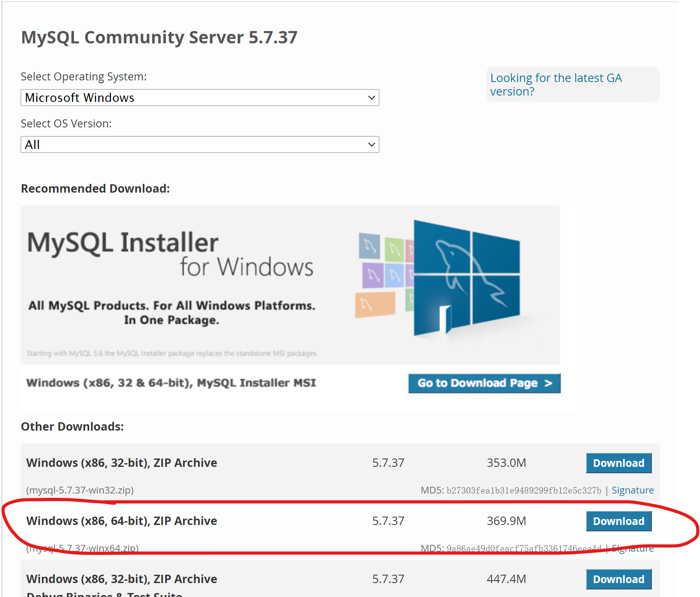This screenshot has height=597, width=700.
Task: Click the 'MySQL Community Server 5.7.37' heading
Action: tap(159, 37)
